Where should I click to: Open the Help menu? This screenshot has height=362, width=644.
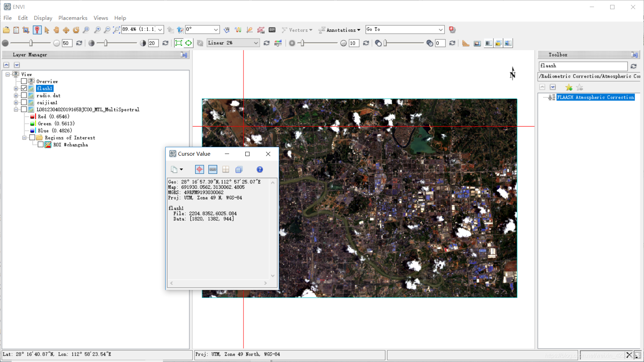tap(120, 18)
